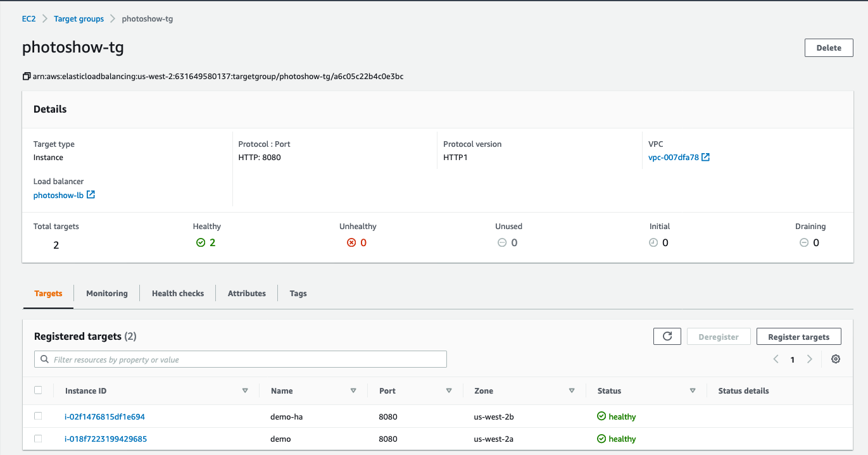This screenshot has width=868, height=455.
Task: Click external link icon beside vpc-007dfa78
Action: pos(706,158)
